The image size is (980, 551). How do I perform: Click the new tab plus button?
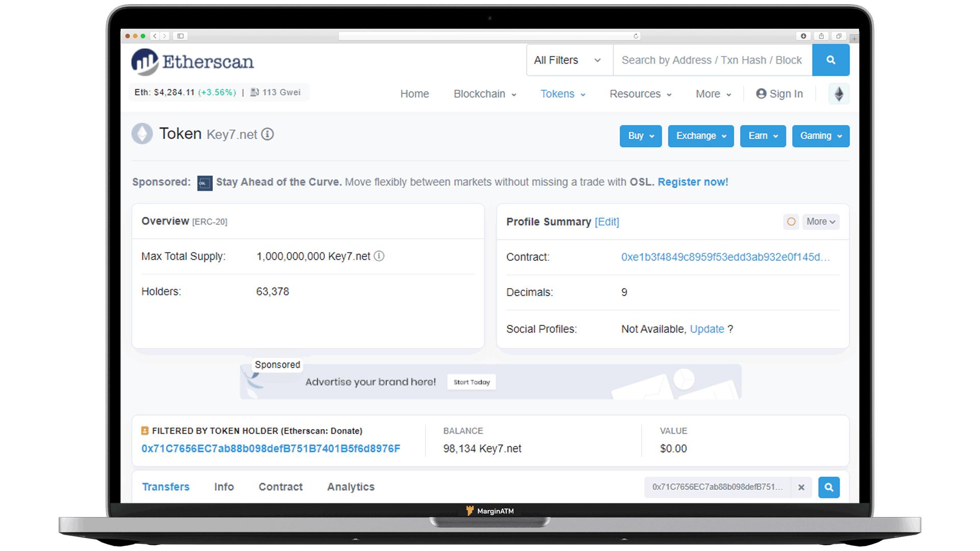(854, 38)
